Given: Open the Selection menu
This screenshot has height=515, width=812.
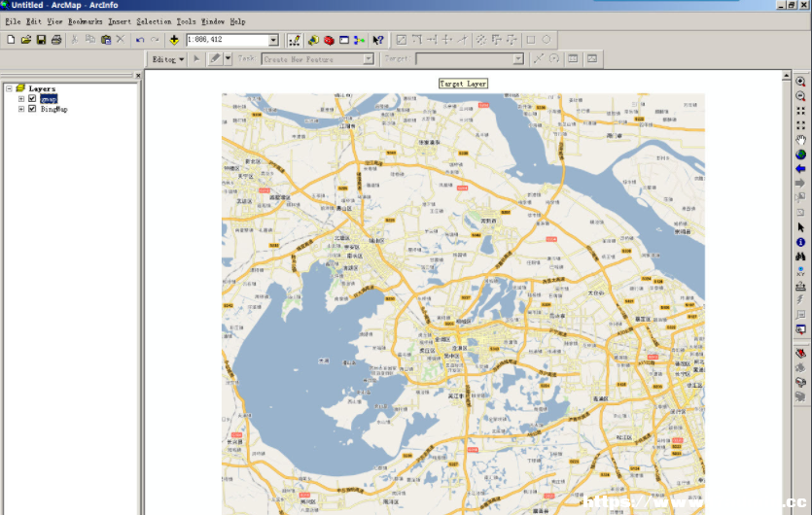Looking at the screenshot, I should click(154, 21).
